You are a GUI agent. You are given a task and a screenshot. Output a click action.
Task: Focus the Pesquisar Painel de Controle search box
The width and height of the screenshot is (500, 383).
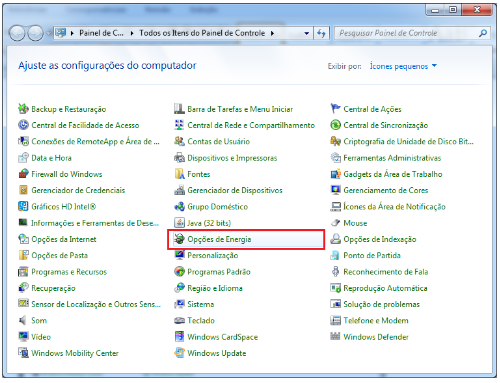[x=412, y=33]
